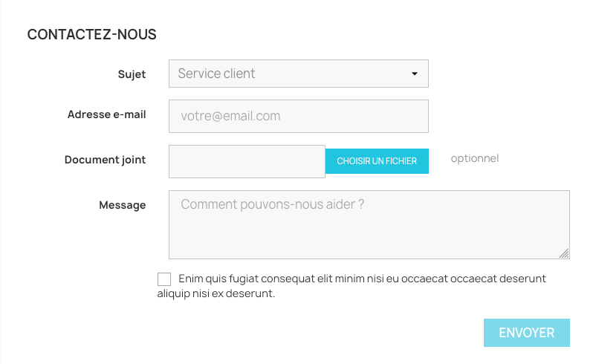Click the CONTACTEZ-NOUS heading
The width and height of the screenshot is (596, 364).
pyautogui.click(x=91, y=34)
